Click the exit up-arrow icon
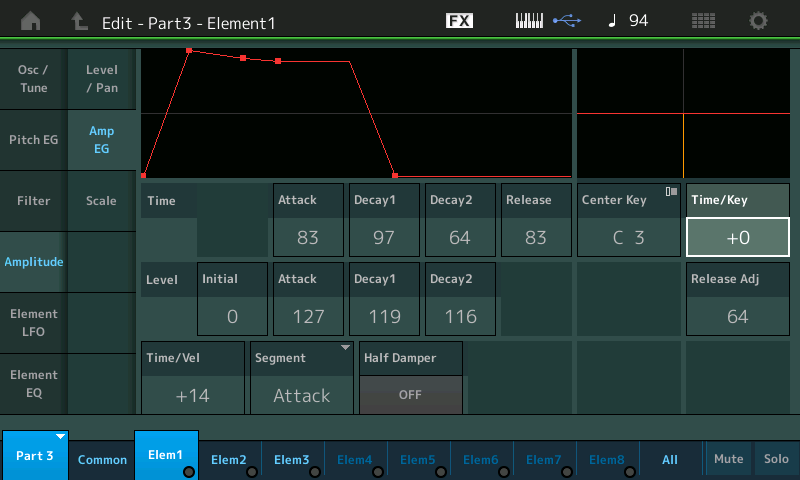This screenshot has width=800, height=480. pyautogui.click(x=80, y=21)
